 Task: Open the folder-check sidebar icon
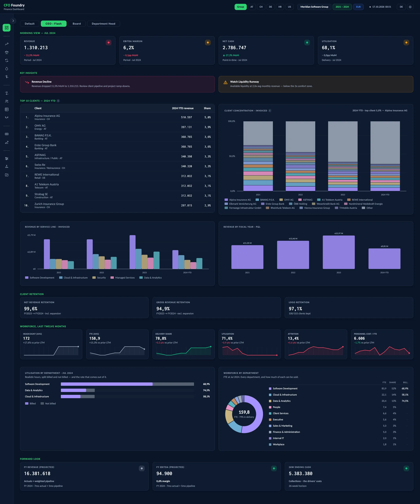(x=7, y=175)
